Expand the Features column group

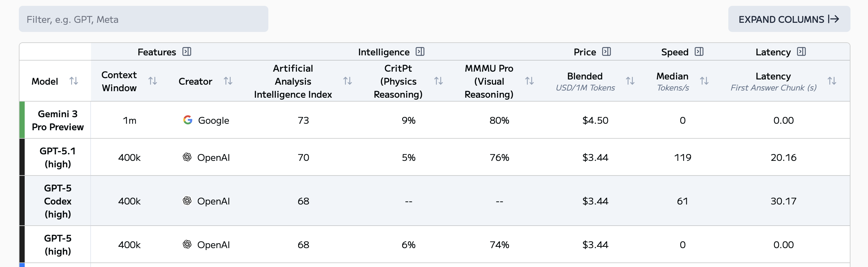tap(187, 52)
